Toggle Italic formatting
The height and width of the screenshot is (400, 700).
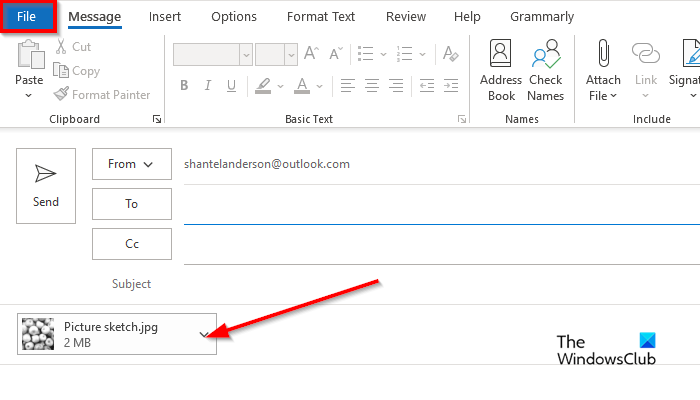click(x=207, y=85)
